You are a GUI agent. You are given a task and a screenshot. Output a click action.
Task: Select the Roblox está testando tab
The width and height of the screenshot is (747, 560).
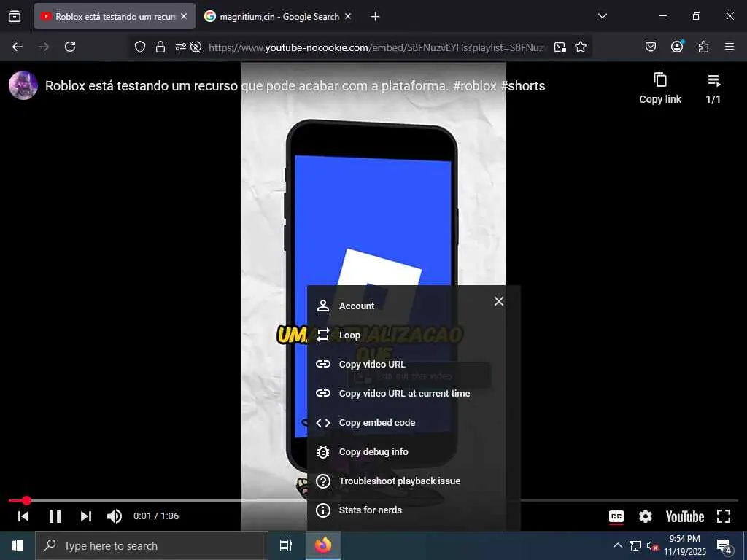coord(115,16)
